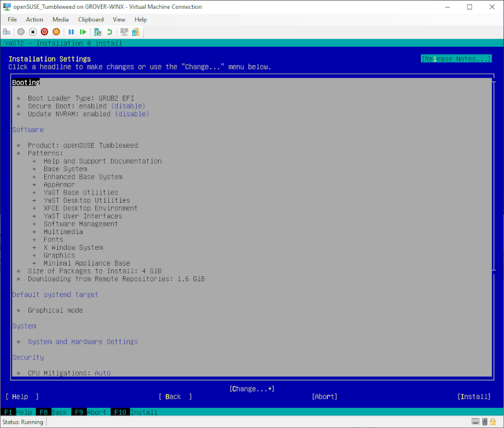The width and height of the screenshot is (504, 428).
Task: Open the Release Notes
Action: (x=456, y=59)
